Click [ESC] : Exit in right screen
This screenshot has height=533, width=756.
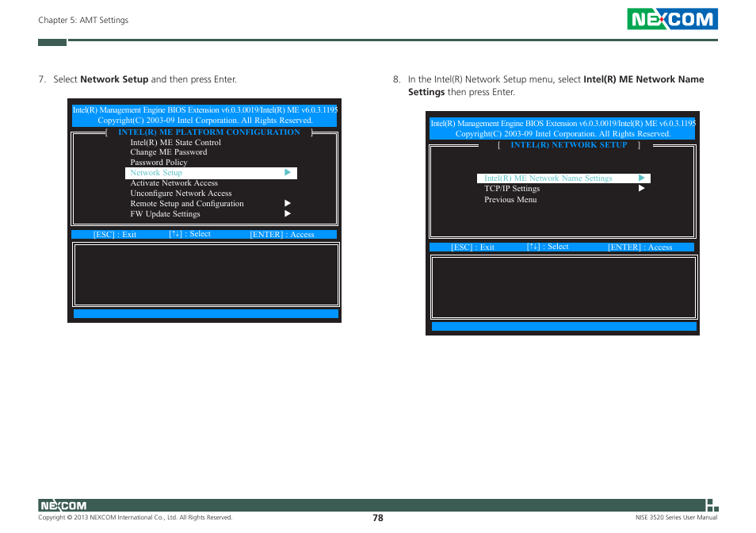(x=472, y=247)
